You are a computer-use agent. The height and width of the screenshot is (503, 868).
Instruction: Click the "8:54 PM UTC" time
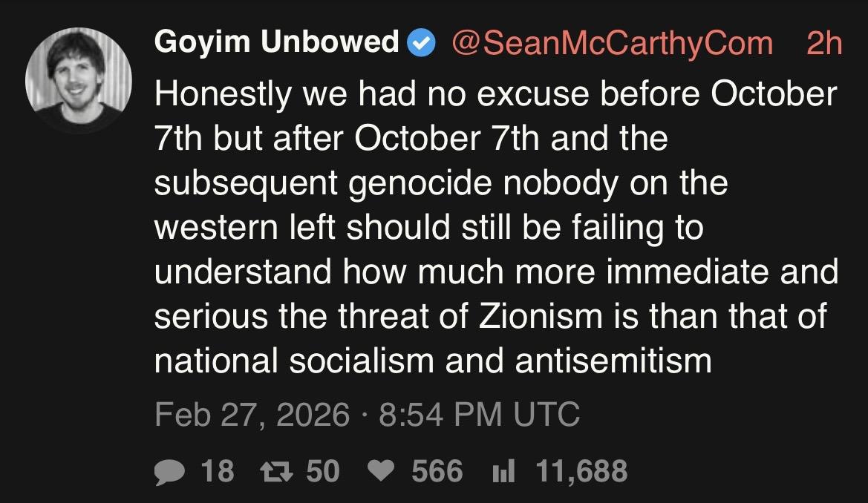479,414
